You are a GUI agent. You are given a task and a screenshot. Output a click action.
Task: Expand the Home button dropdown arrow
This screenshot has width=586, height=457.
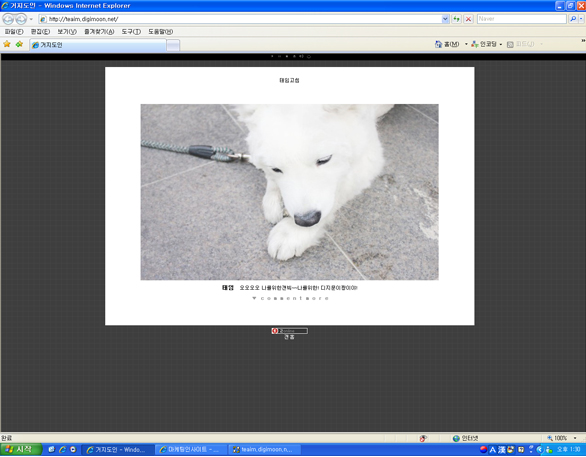[466, 44]
